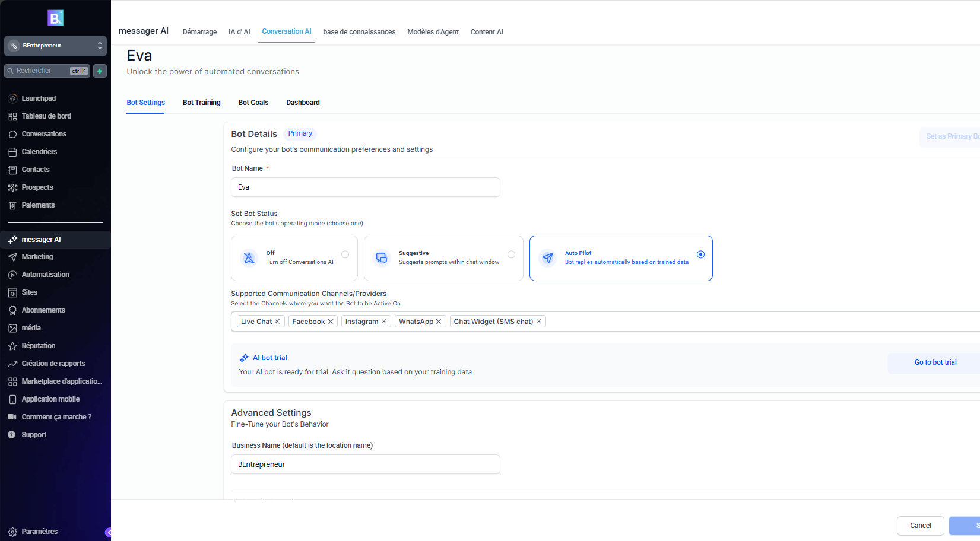Open the base de connaissances tab
The width and height of the screenshot is (980, 541).
(359, 32)
